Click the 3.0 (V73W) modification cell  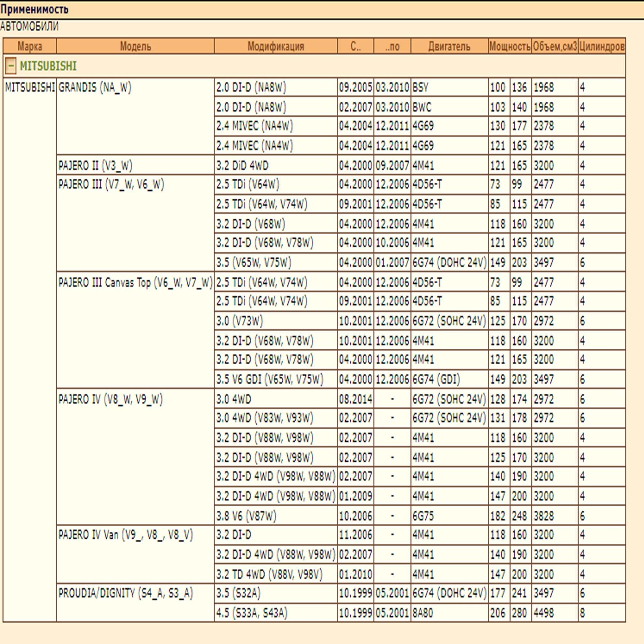coord(276,321)
